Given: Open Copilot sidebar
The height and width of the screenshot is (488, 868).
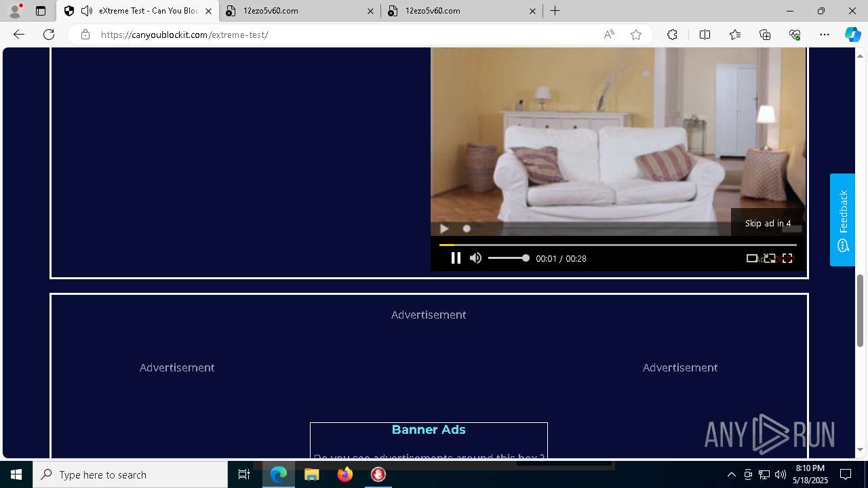Looking at the screenshot, I should 852,35.
